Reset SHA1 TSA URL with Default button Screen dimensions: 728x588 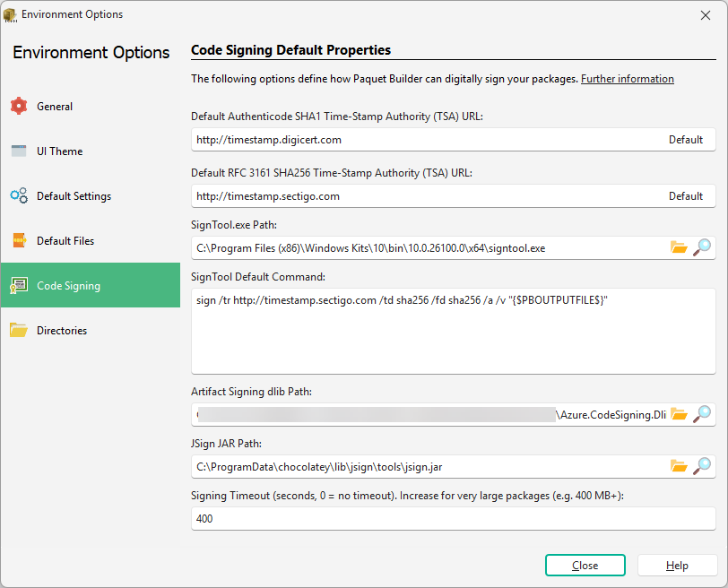[685, 140]
